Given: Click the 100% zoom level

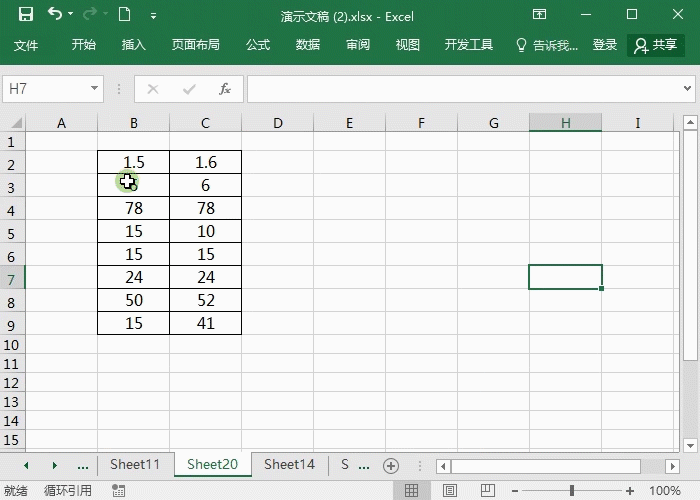Looking at the screenshot, I should 665,491.
